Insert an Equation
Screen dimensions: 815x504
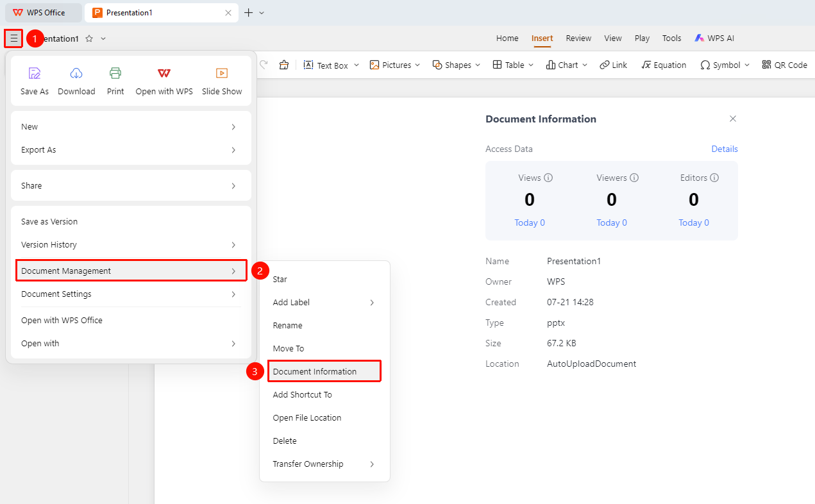(664, 65)
